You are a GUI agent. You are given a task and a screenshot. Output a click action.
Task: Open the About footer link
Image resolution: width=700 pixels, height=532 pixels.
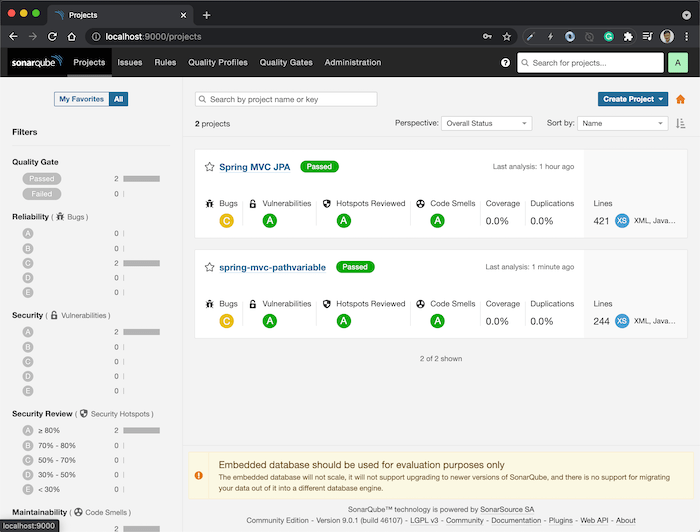tap(626, 520)
